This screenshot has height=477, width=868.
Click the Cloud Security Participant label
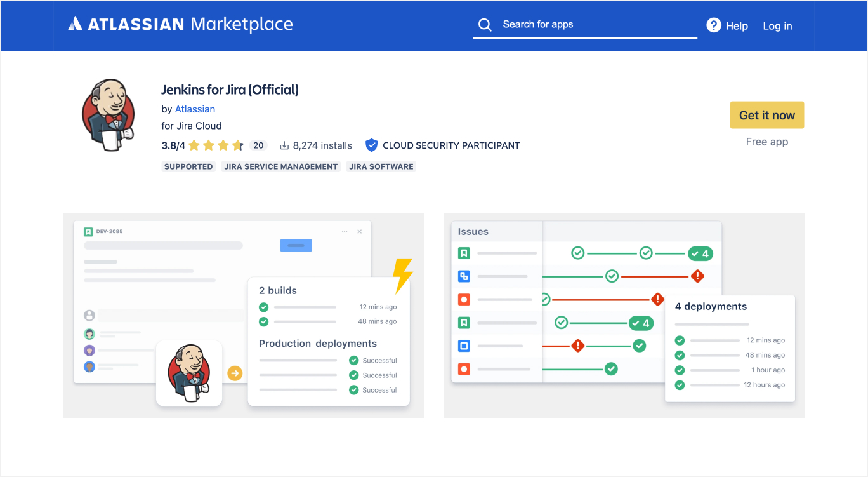click(451, 145)
